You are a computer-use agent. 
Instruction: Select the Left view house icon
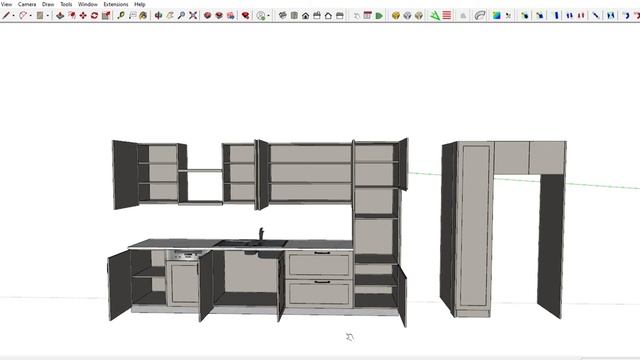click(x=340, y=16)
